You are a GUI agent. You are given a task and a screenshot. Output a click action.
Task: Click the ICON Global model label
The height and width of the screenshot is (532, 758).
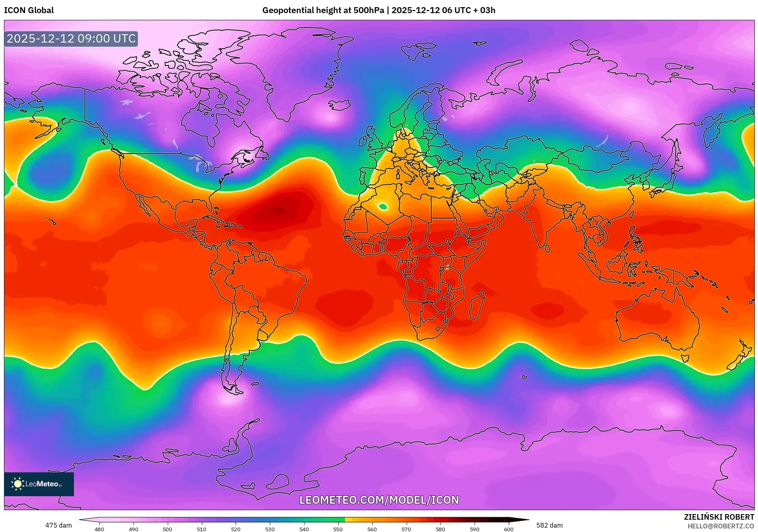click(28, 10)
